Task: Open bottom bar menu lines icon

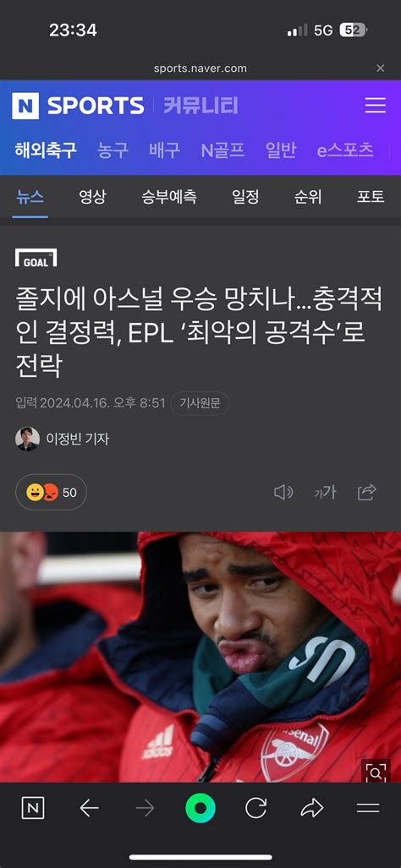Action: pyautogui.click(x=368, y=808)
